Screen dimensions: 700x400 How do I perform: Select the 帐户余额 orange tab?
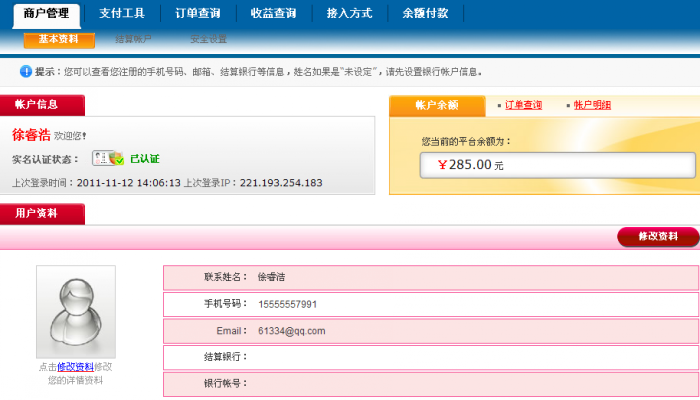[x=436, y=105]
